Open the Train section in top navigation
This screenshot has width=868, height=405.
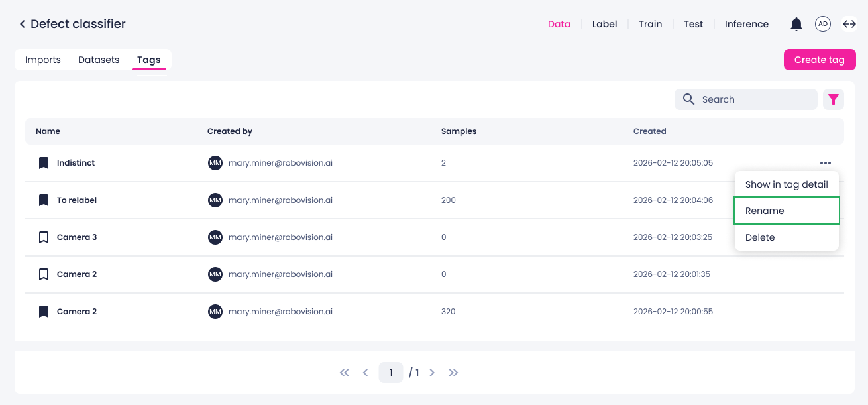650,24
